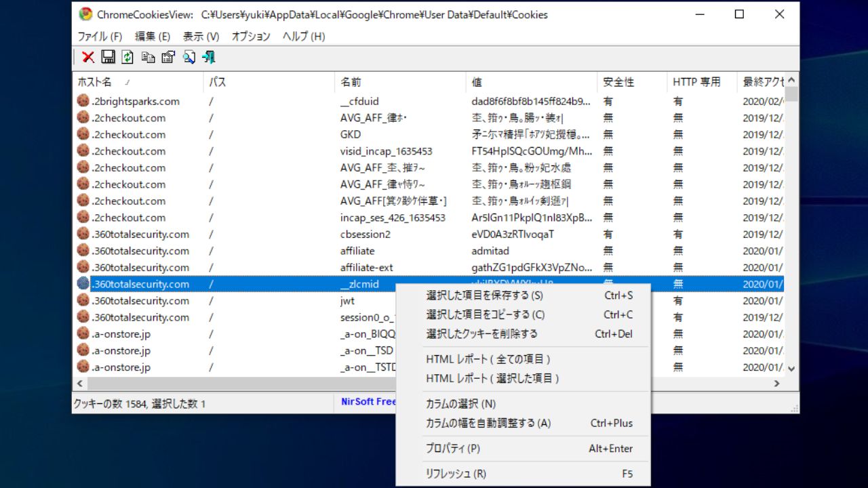
Task: Click the cookie icon of the GKD row
Action: [x=83, y=134]
